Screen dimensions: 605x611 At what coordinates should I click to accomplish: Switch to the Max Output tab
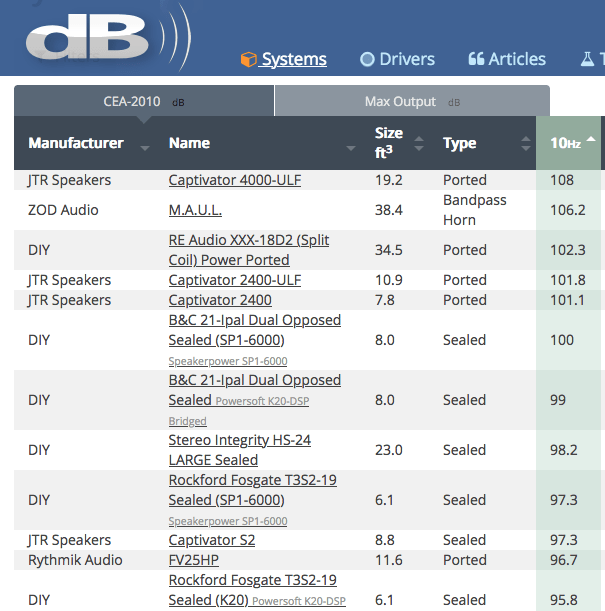pos(412,101)
